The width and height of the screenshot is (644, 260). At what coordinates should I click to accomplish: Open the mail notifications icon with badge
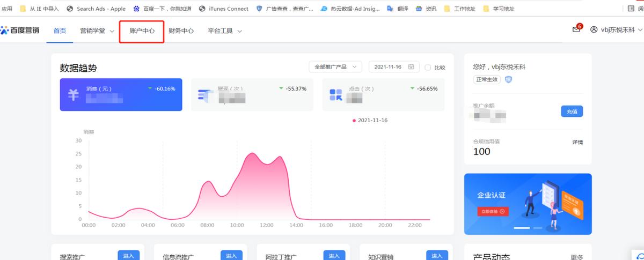coord(576,29)
